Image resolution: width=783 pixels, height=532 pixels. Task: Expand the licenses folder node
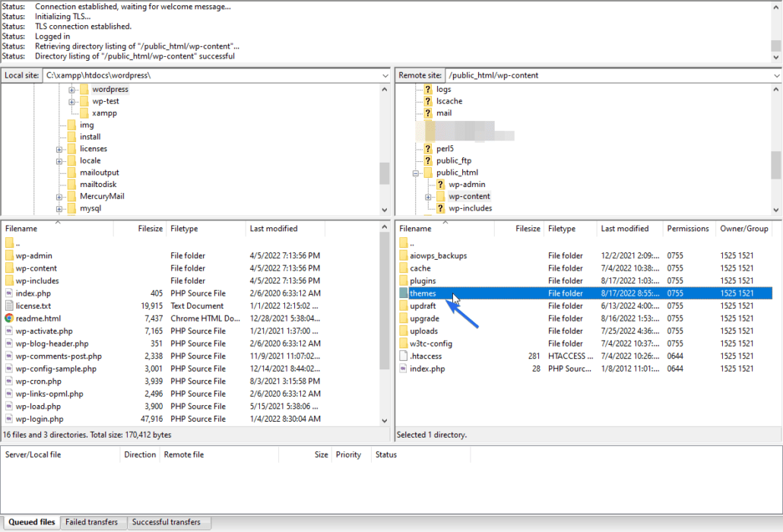click(x=59, y=149)
